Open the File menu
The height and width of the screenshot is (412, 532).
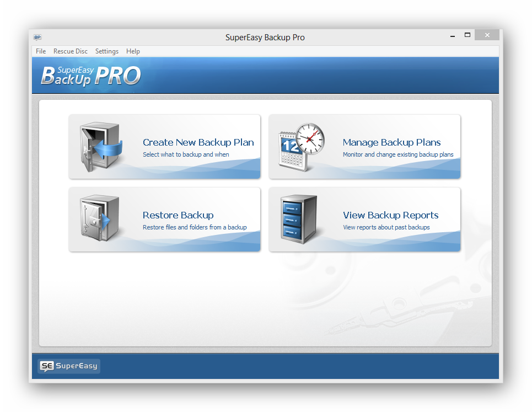coord(41,51)
